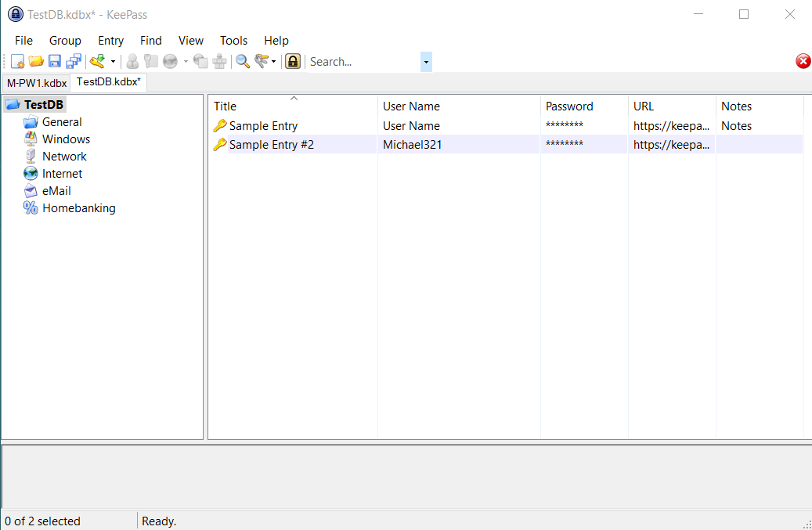Click the '0 of 2 selected' status text
This screenshot has width=812, height=530.
[x=42, y=521]
